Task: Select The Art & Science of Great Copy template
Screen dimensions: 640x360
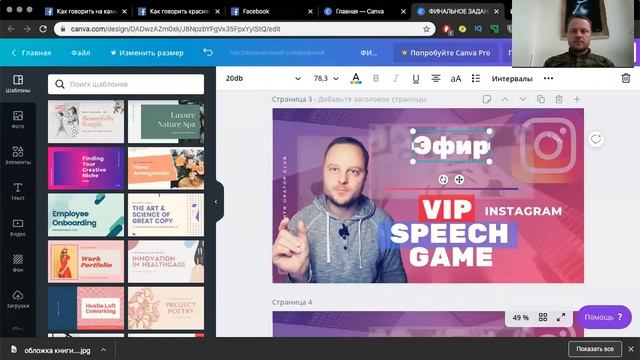Action: pyautogui.click(x=166, y=215)
